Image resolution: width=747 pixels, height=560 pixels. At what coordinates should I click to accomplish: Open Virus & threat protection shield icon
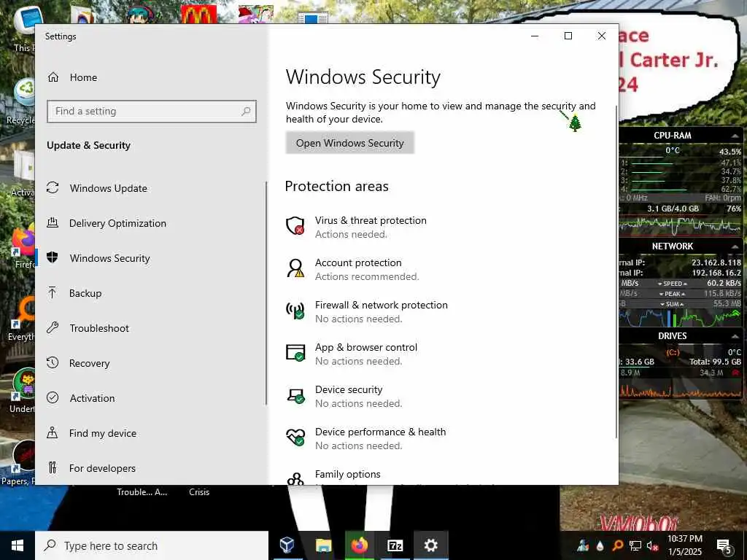click(x=295, y=225)
